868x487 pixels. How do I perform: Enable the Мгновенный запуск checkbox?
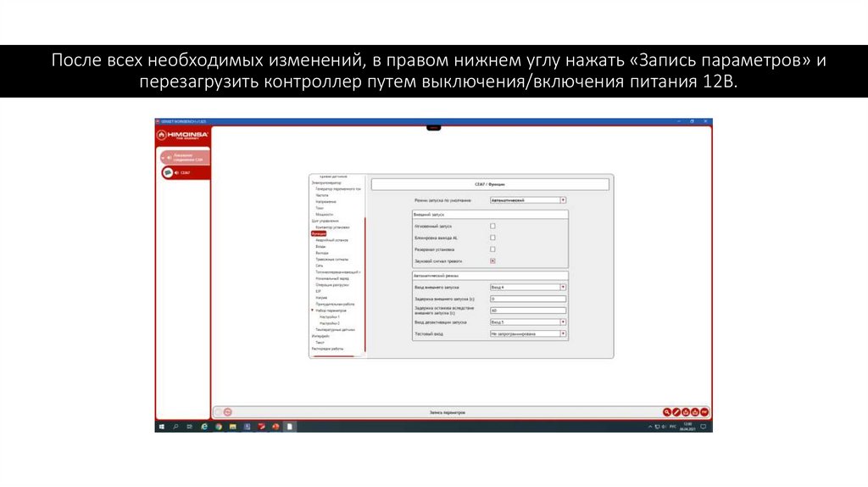(492, 226)
